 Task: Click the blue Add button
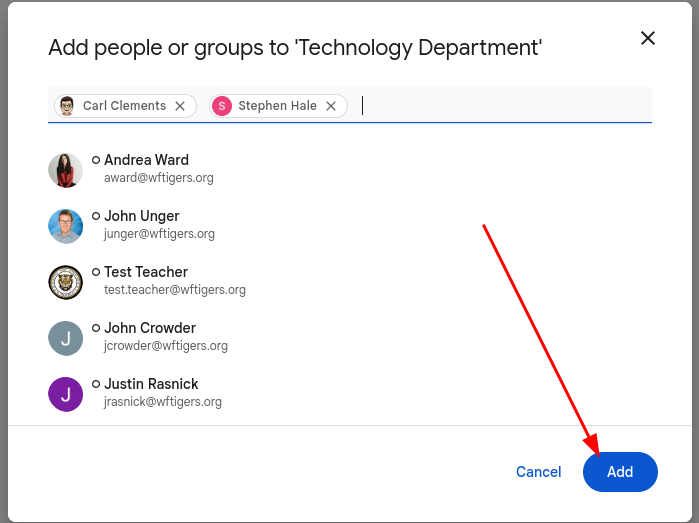(x=620, y=472)
